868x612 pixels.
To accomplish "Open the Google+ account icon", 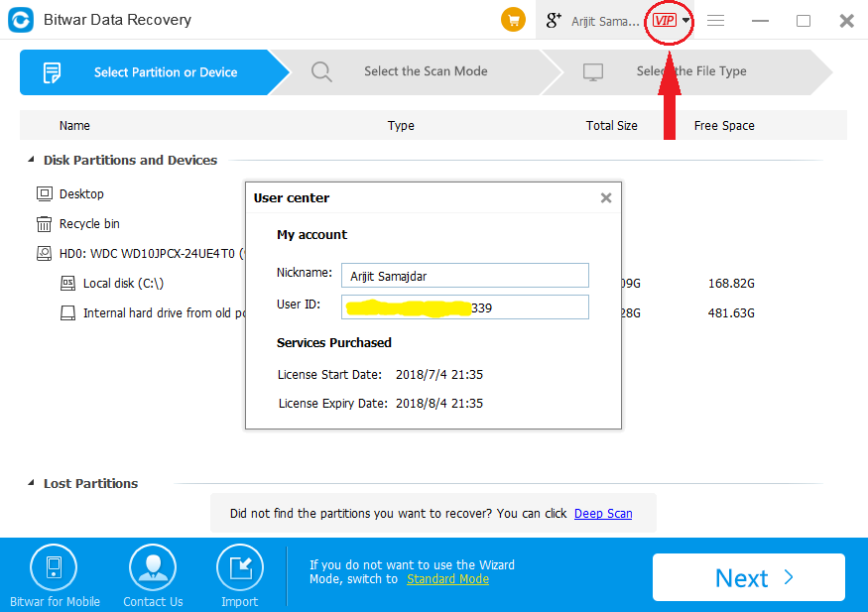I will pos(555,21).
